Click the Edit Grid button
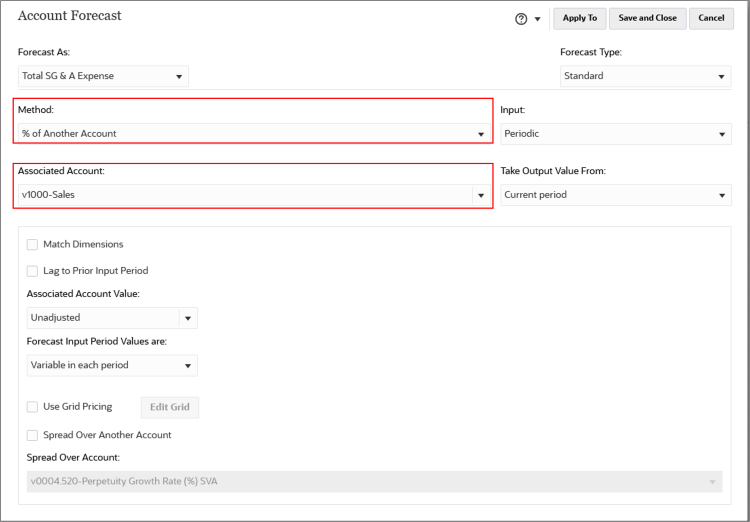The height and width of the screenshot is (522, 750). (x=169, y=407)
